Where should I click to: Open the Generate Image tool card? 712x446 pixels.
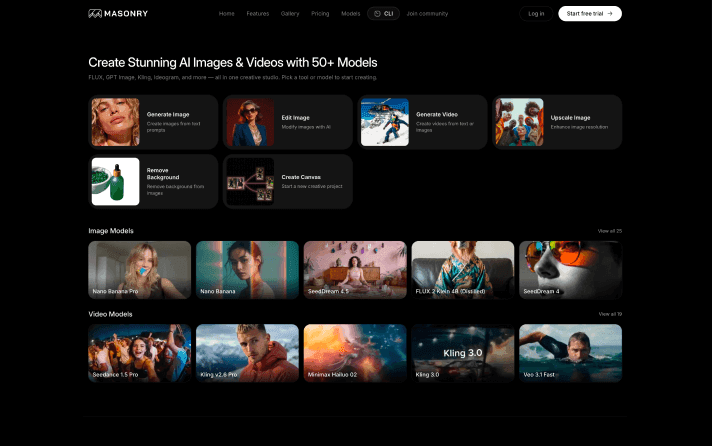pos(153,122)
